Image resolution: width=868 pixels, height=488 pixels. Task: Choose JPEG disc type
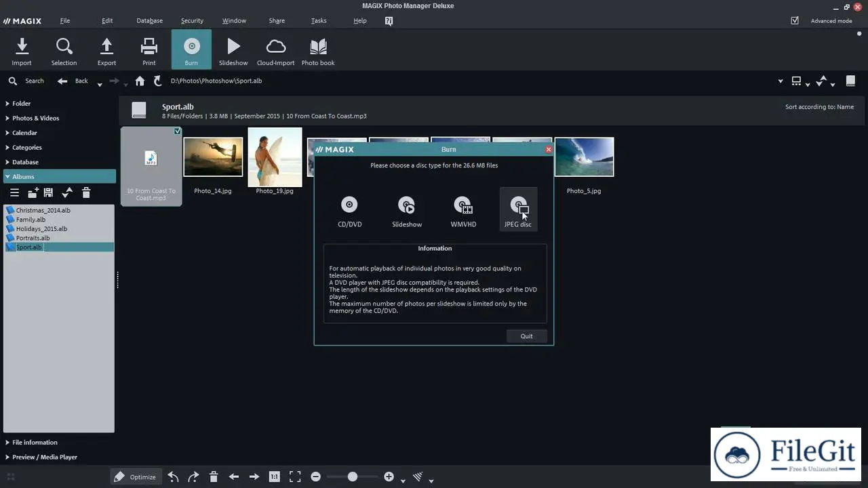pyautogui.click(x=518, y=210)
